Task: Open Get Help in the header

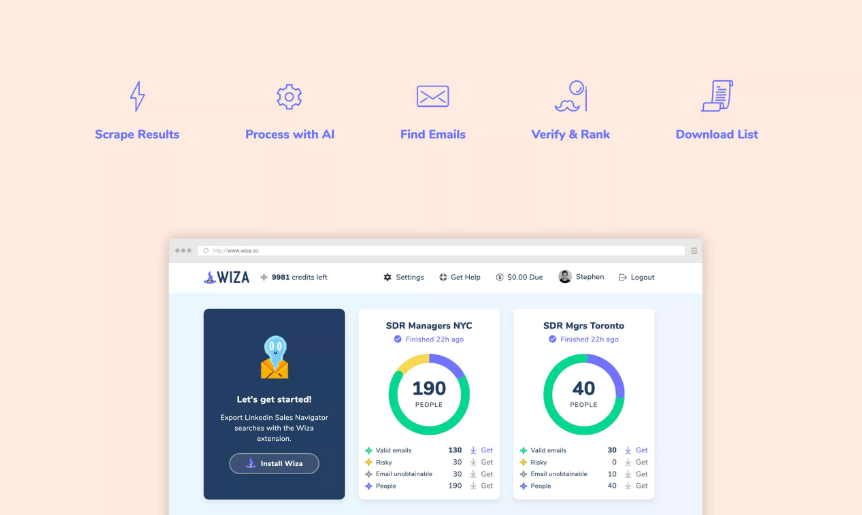Action: tap(460, 278)
